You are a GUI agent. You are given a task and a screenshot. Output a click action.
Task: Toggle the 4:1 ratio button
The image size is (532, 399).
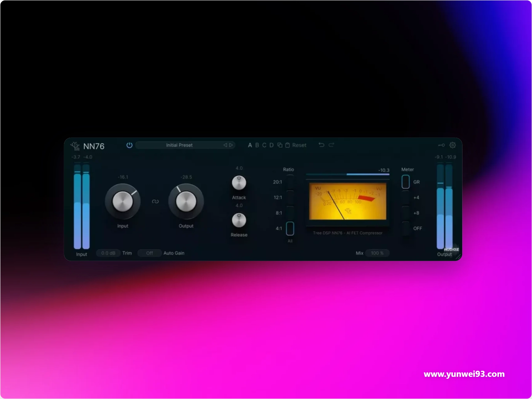coord(290,229)
